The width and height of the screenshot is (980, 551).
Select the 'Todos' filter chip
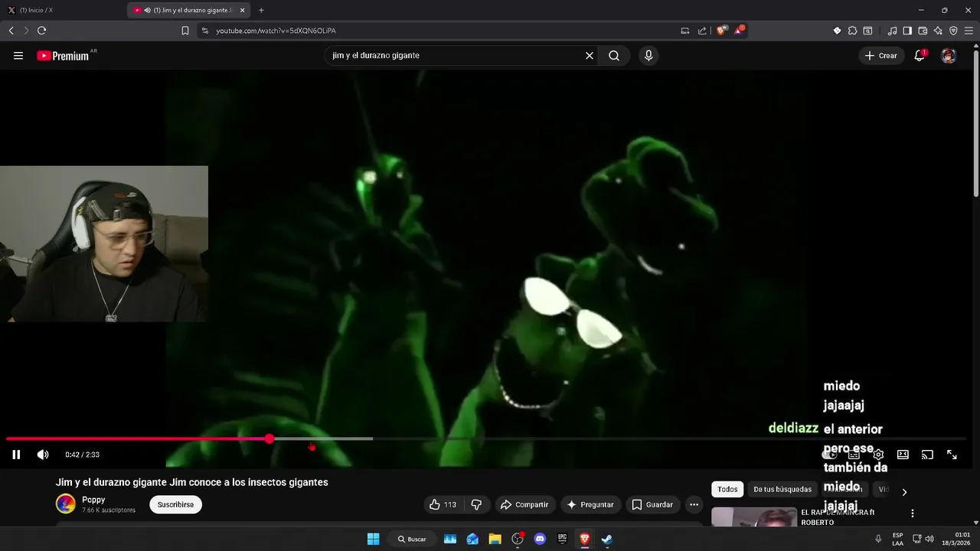(727, 489)
